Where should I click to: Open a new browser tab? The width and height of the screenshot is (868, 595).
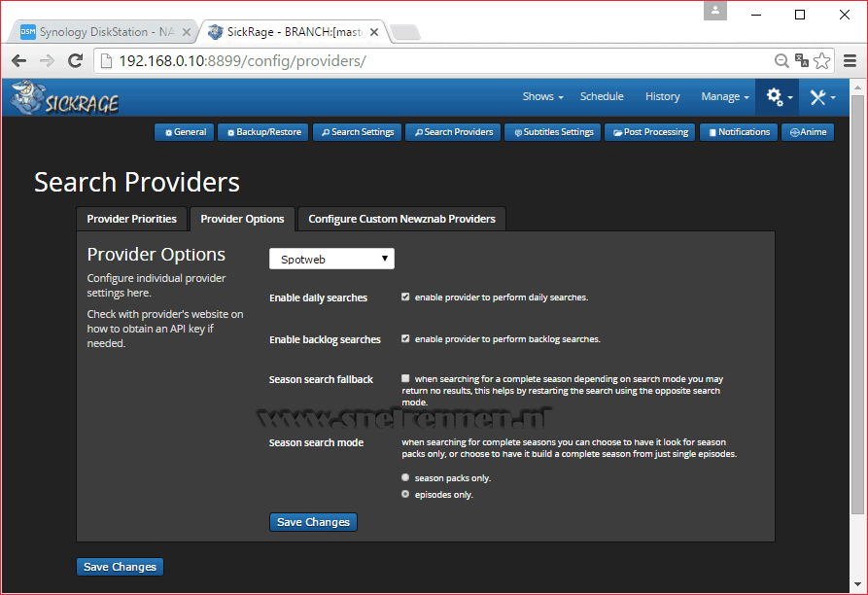(405, 33)
